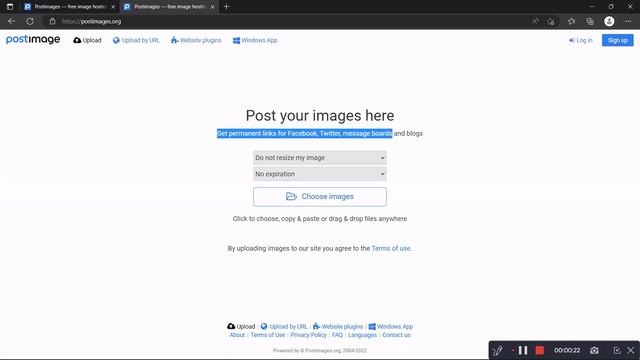Open the Collections icon in browser toolbar
Screen dimensions: 640x360
[590, 21]
